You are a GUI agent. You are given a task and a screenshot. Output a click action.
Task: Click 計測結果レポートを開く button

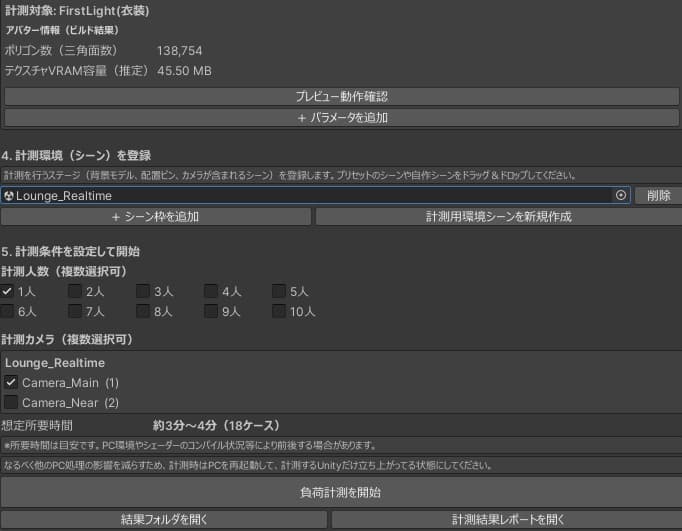pos(507,519)
